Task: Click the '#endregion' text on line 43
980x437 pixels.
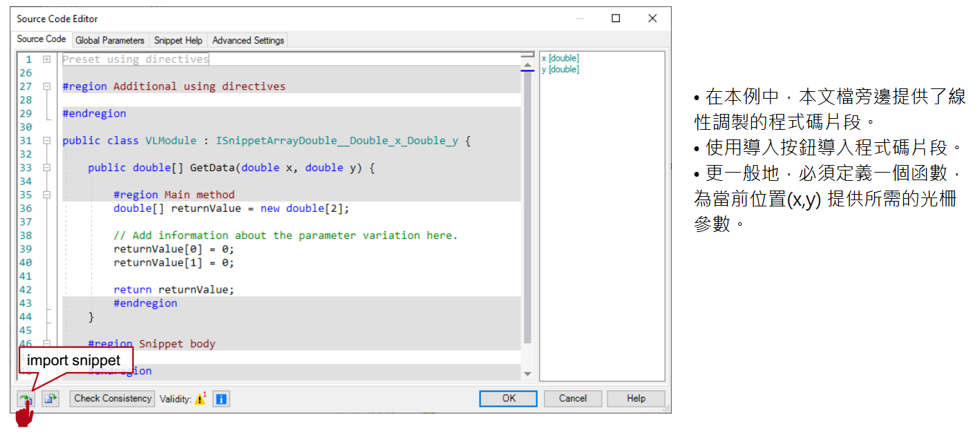Action: [145, 303]
